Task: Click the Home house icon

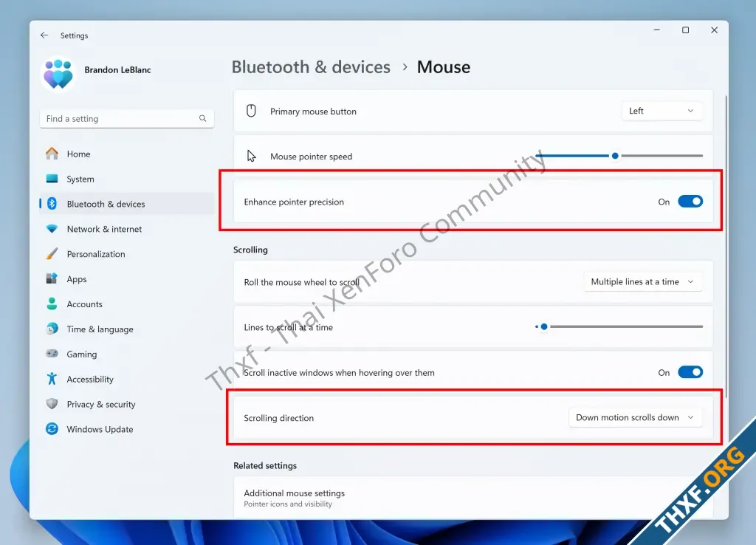Action: pos(52,154)
